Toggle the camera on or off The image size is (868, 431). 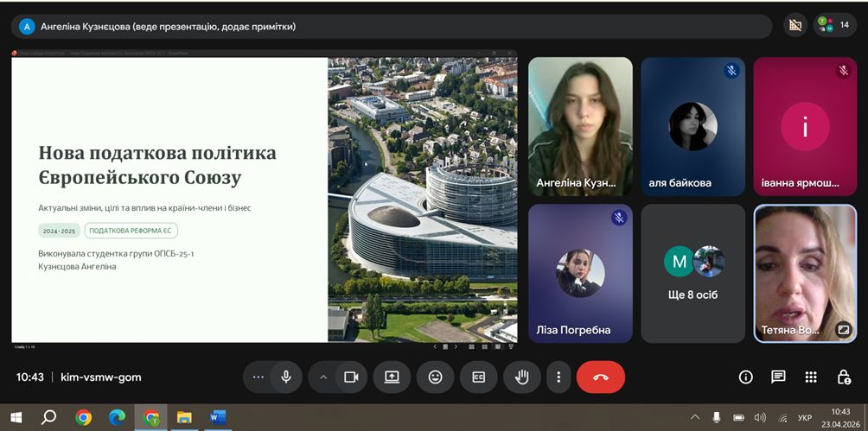[x=351, y=377]
